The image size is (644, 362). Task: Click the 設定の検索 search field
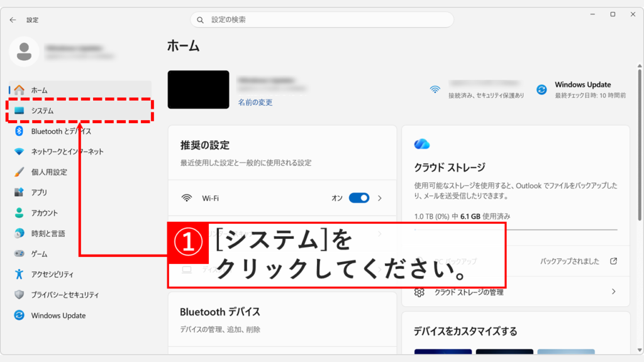(321, 19)
